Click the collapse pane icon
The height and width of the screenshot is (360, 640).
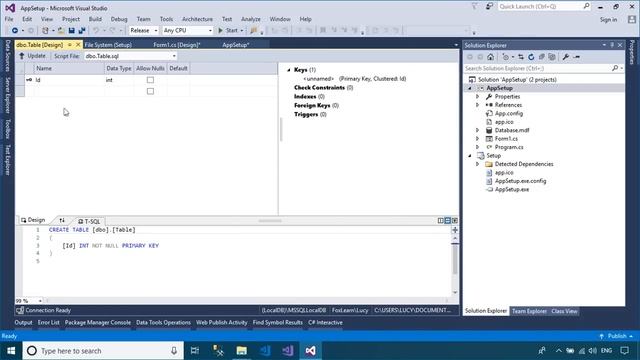[x=454, y=220]
